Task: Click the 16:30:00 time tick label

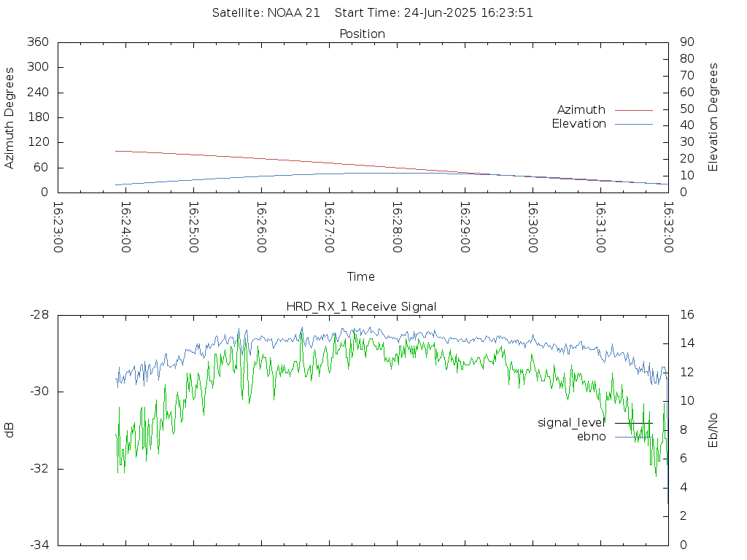Action: coord(533,227)
